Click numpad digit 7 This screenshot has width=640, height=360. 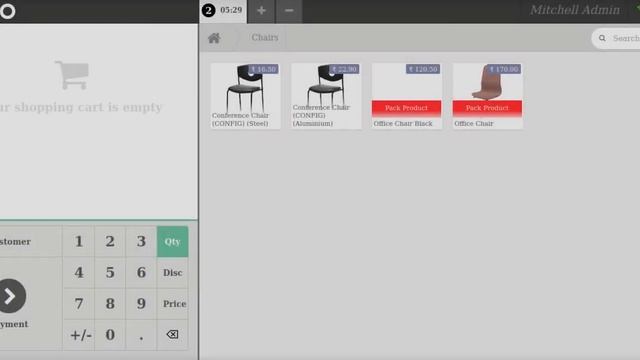[79, 304]
